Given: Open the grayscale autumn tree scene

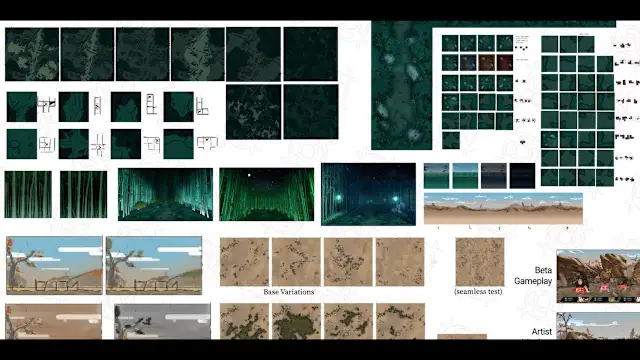Looking at the screenshot, I should pos(162,321).
